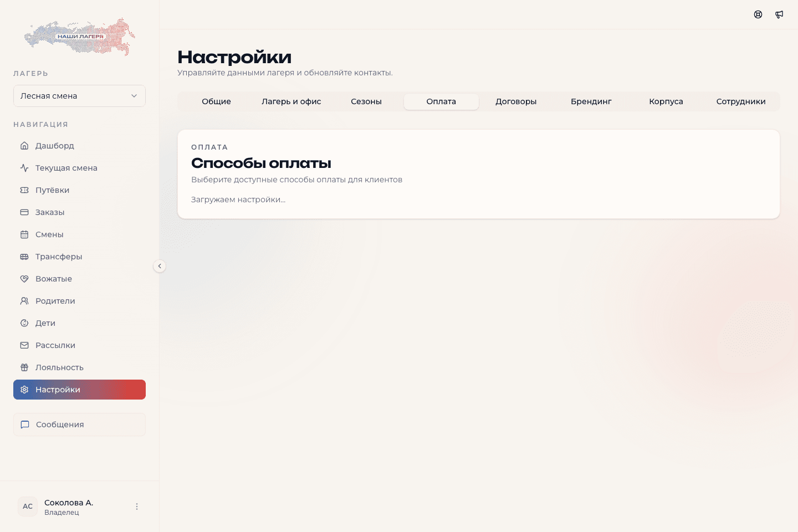The image size is (798, 532).
Task: Click the Путёвки ticket icon
Action: (x=24, y=190)
